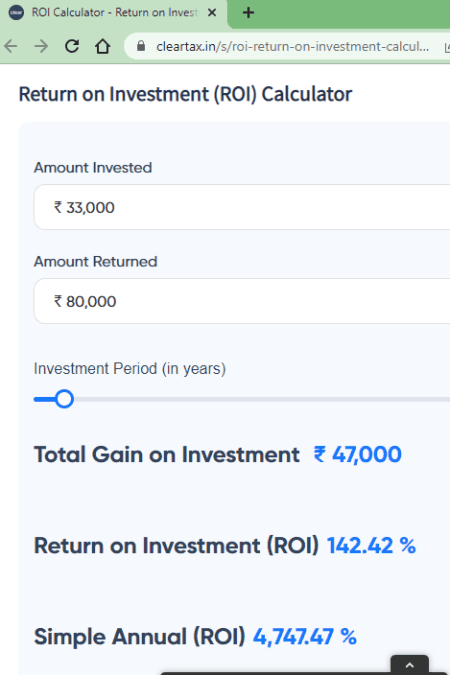View site info via lock icon
This screenshot has width=450, height=675.
(x=141, y=46)
